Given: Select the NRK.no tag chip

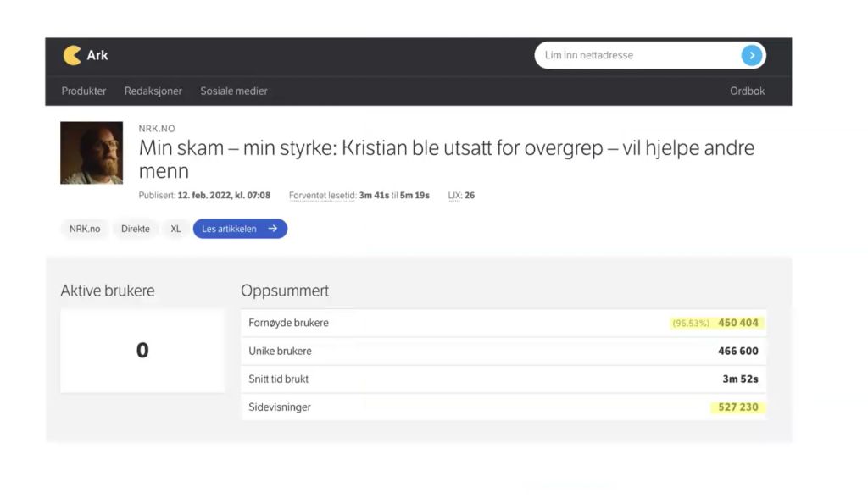Looking at the screenshot, I should 85,229.
